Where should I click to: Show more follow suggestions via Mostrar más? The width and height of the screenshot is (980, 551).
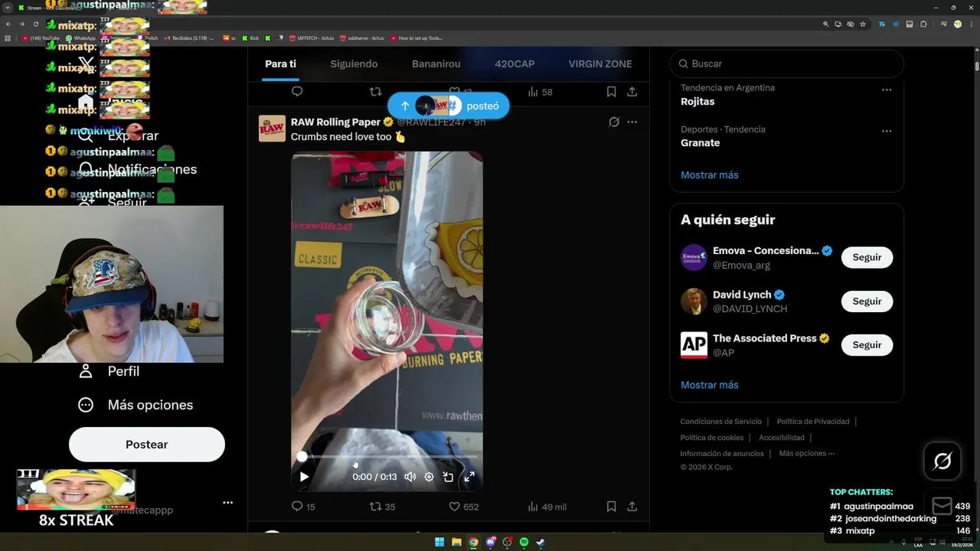click(709, 385)
